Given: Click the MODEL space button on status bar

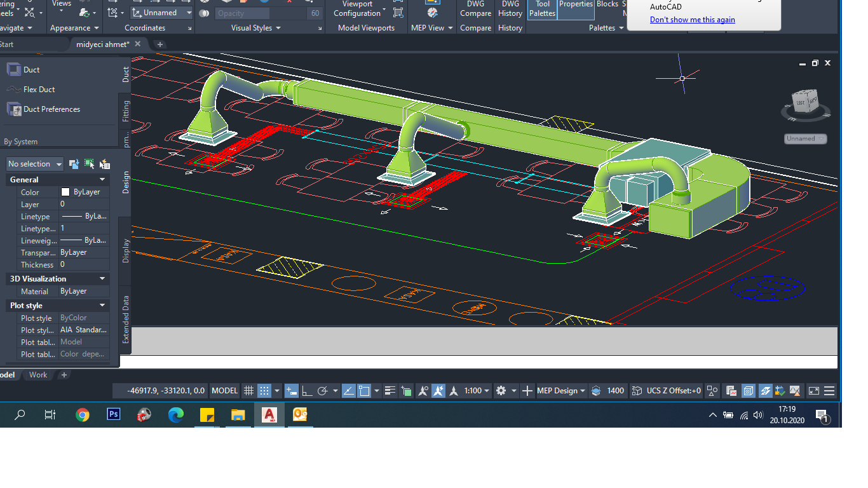Looking at the screenshot, I should 224,391.
